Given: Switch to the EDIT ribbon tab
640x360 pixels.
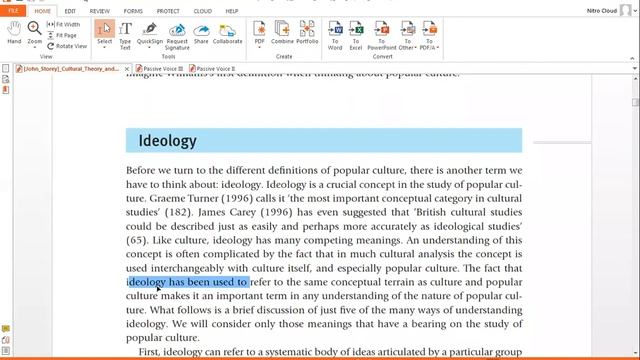Looking at the screenshot, I should [x=70, y=11].
